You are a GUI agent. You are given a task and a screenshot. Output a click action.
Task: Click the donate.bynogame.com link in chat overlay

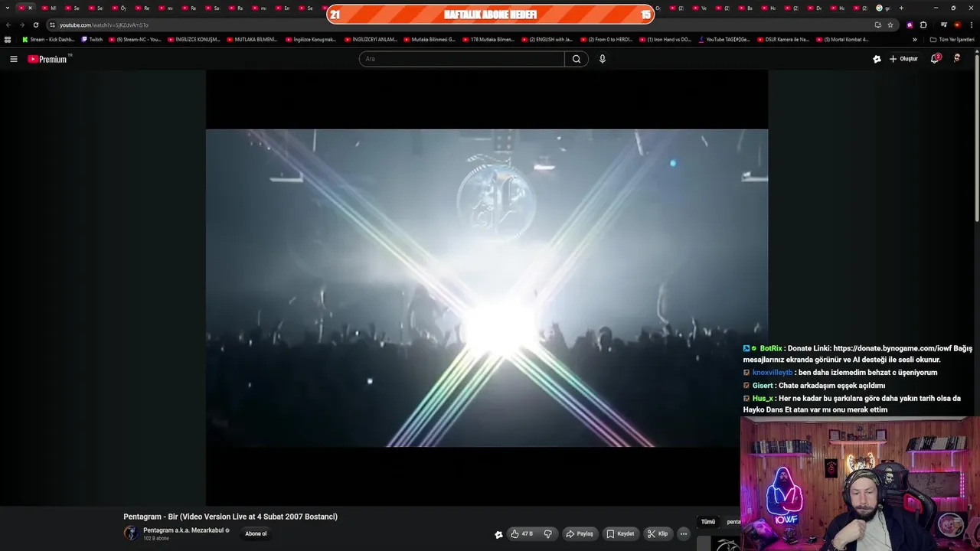click(x=893, y=348)
